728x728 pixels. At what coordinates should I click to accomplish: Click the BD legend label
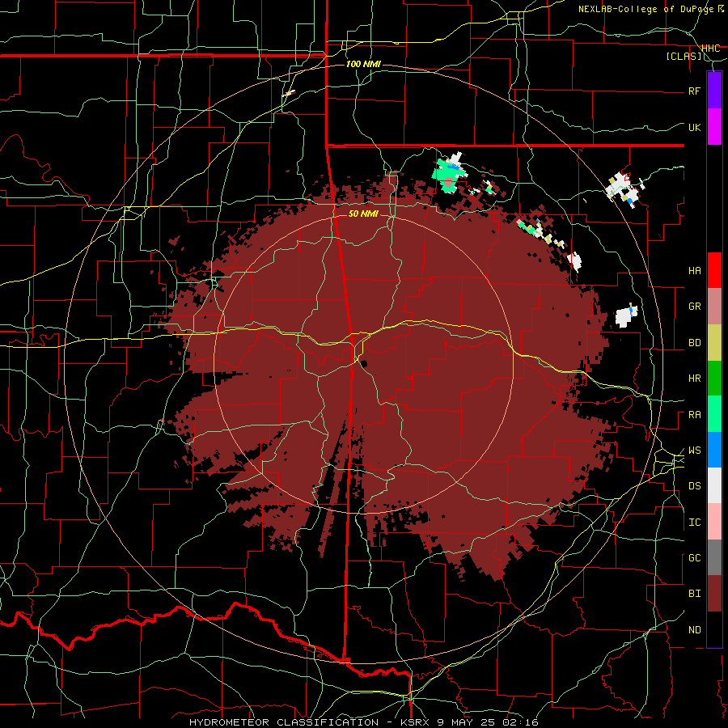point(694,343)
